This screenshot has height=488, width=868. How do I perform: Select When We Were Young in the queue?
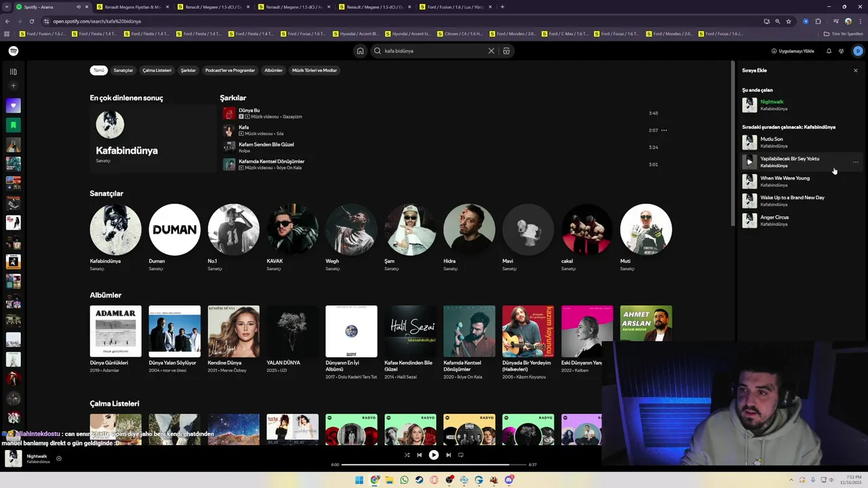[x=800, y=181]
